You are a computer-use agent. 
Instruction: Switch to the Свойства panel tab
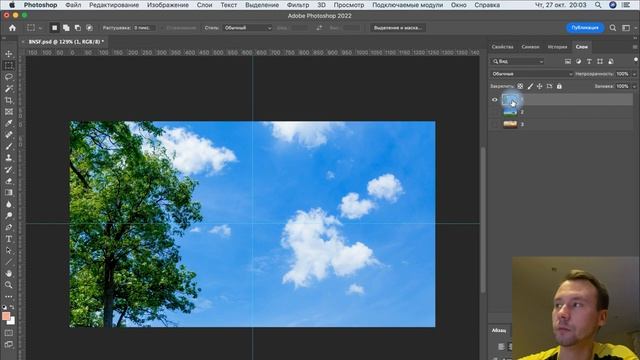(502, 47)
